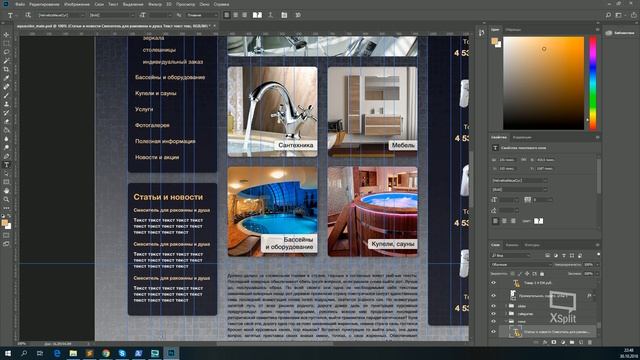The width and height of the screenshot is (640, 360).
Task: Select the Rectangle shape tool
Action: 6,182
